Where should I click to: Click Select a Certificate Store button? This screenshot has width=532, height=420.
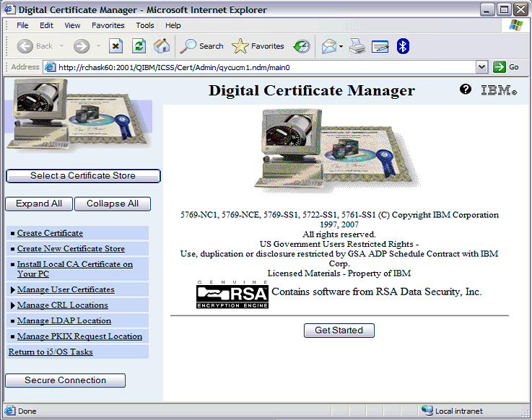pos(83,176)
